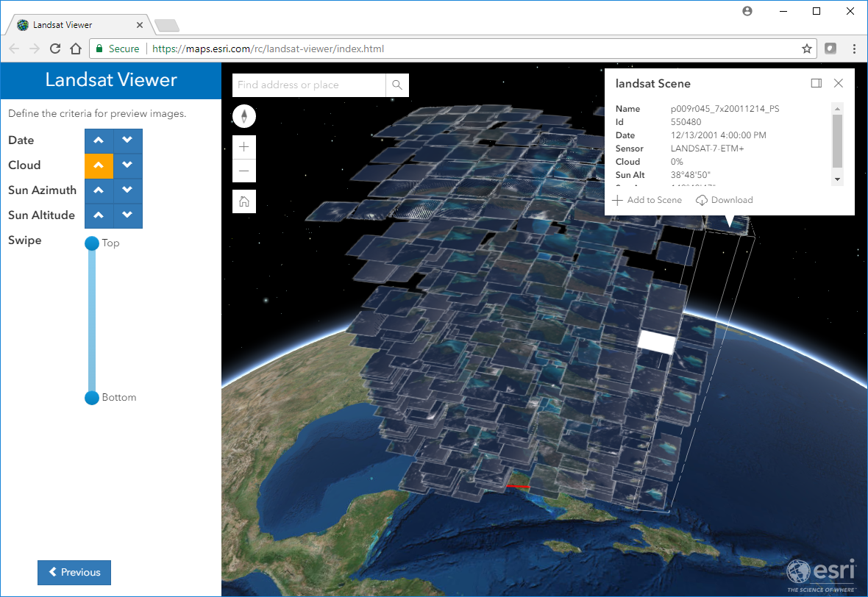
Task: Go to browser home page
Action: coord(76,49)
